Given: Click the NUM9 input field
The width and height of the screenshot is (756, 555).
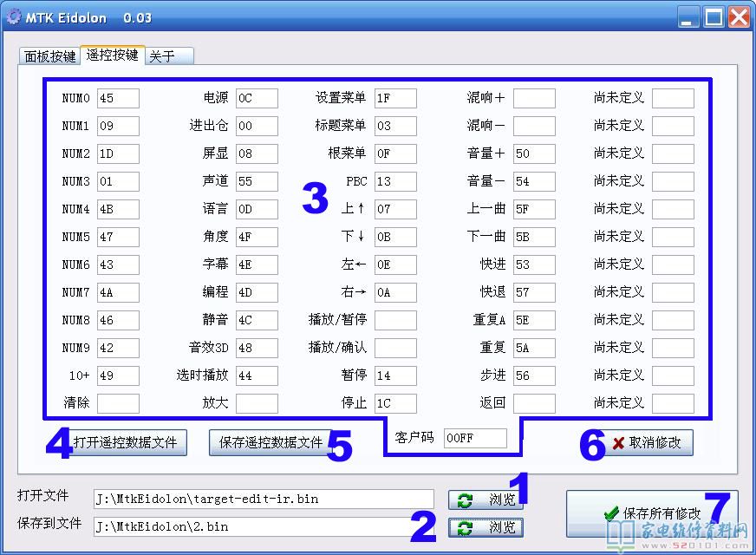Looking at the screenshot, I should (x=118, y=348).
